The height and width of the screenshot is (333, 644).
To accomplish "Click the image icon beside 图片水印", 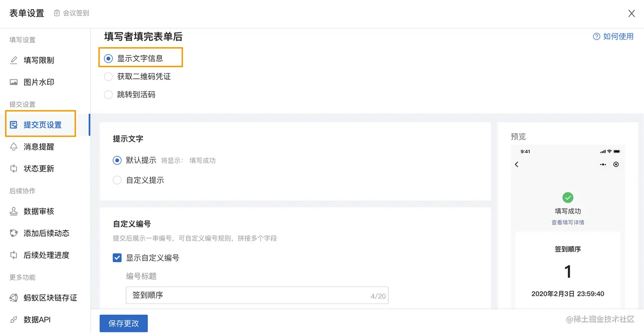I will point(14,82).
